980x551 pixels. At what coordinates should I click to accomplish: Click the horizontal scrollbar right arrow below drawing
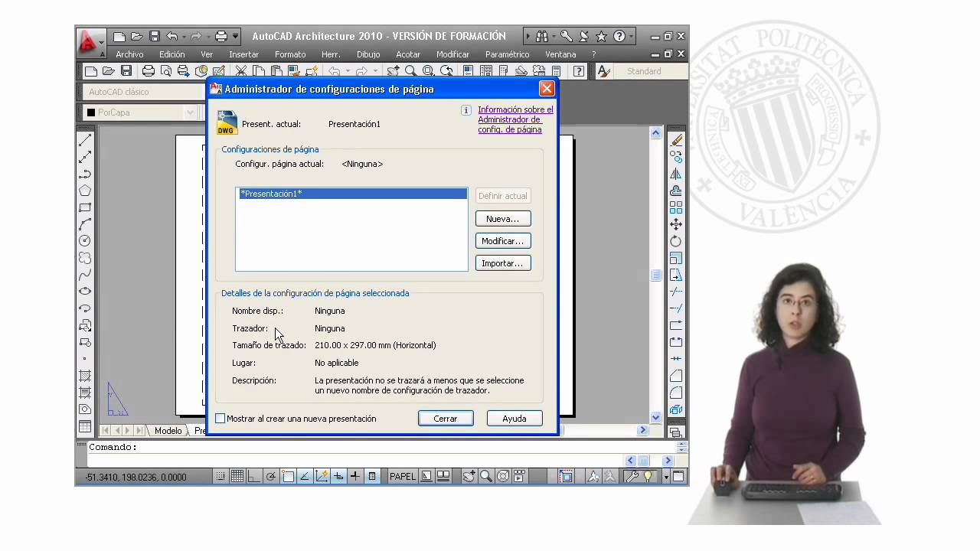coord(642,431)
